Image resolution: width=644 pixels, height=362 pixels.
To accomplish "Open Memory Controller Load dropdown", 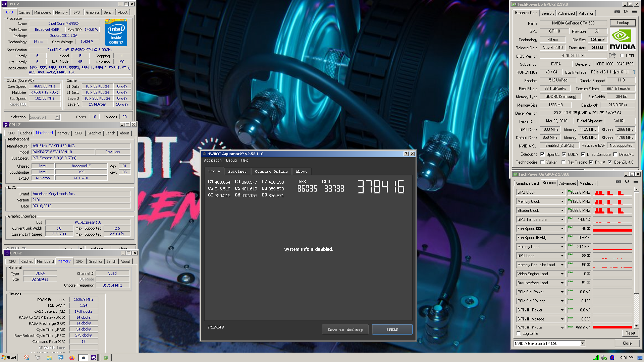I will click(x=562, y=265).
